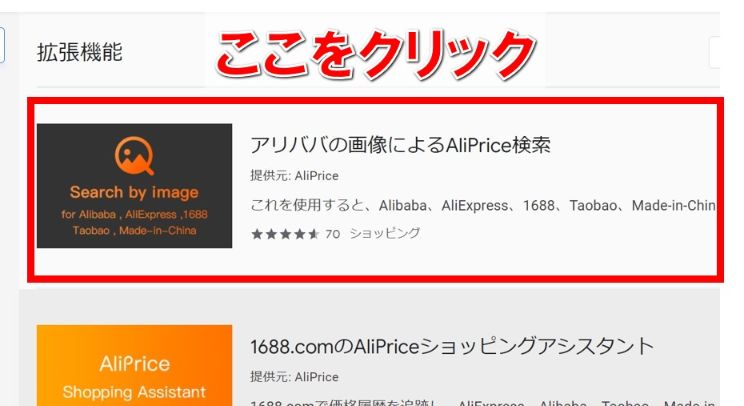
Task: Click the 'for Alibaba, AliExpress, 1688' caption in thumbnail
Action: tap(134, 214)
